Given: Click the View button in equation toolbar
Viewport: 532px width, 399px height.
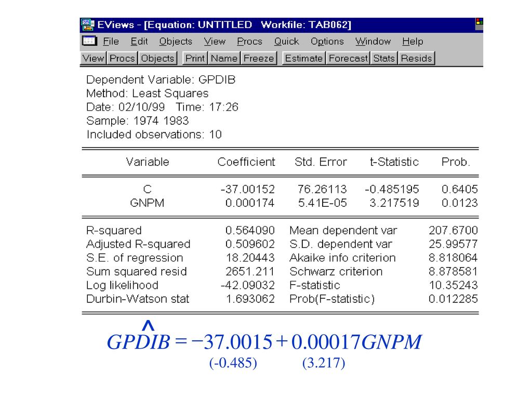Looking at the screenshot, I should (x=94, y=58).
